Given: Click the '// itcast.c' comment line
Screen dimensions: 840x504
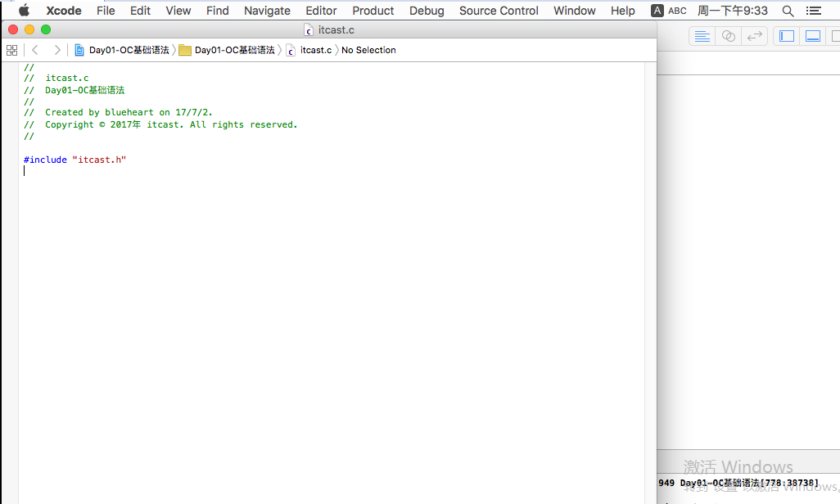Looking at the screenshot, I should [56, 79].
